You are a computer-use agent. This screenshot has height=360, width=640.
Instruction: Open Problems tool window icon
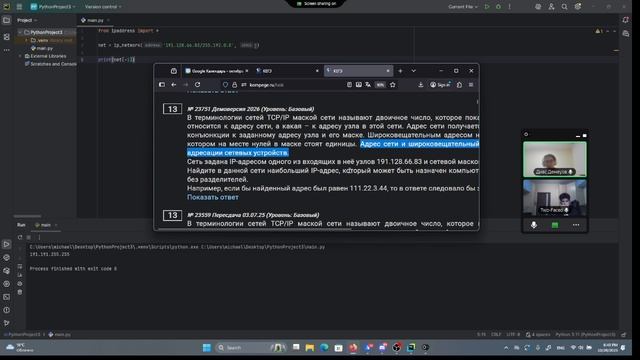point(7,310)
